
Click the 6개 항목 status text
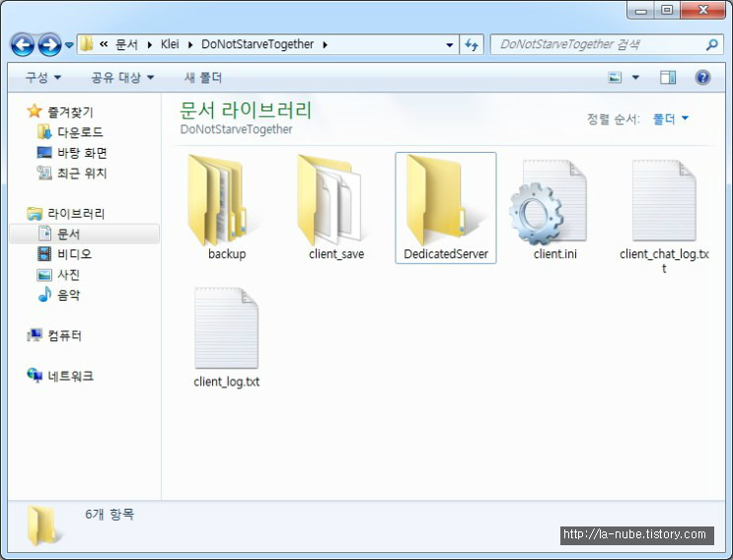pos(110,515)
